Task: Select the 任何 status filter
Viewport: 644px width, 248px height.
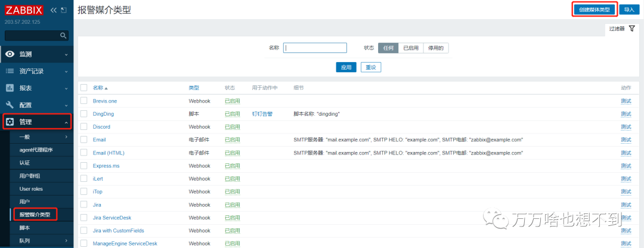Action: 388,48
